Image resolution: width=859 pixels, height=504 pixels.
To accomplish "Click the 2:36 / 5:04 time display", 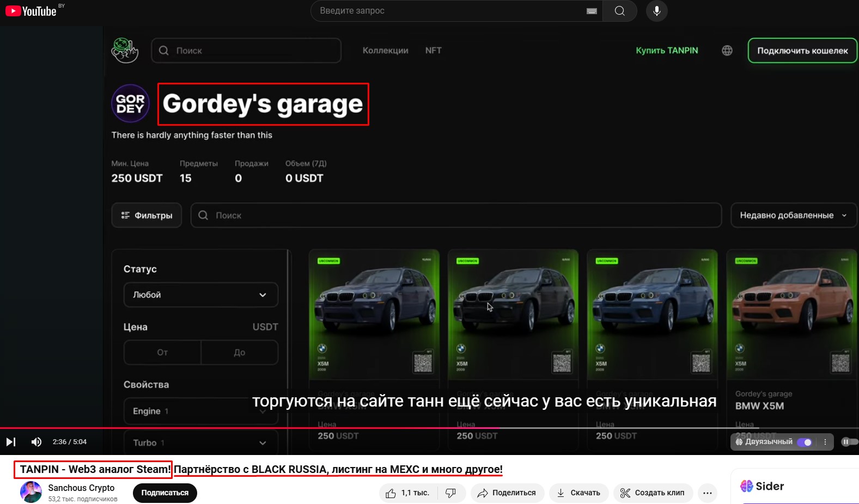I will pyautogui.click(x=70, y=442).
